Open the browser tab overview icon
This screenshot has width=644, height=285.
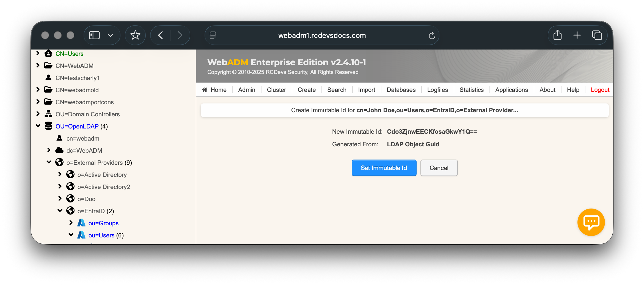tap(597, 35)
